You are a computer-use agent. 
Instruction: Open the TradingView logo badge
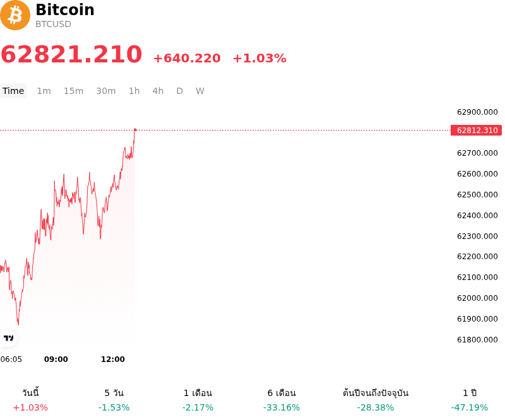coord(8,338)
